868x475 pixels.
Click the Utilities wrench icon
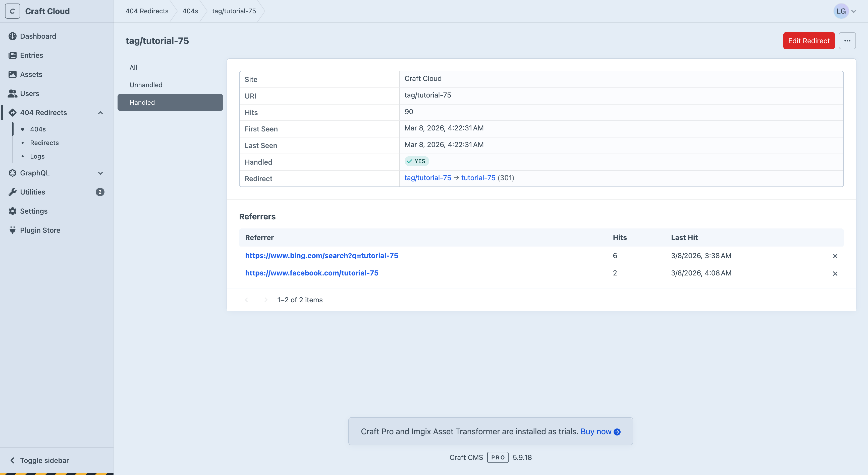point(13,192)
